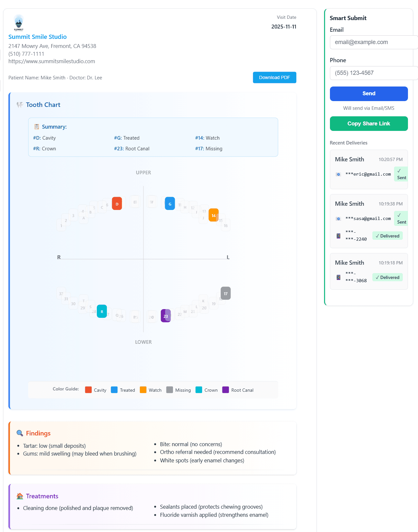418x532 pixels.
Task: Click the Bite: normal finding
Action: click(x=191, y=444)
